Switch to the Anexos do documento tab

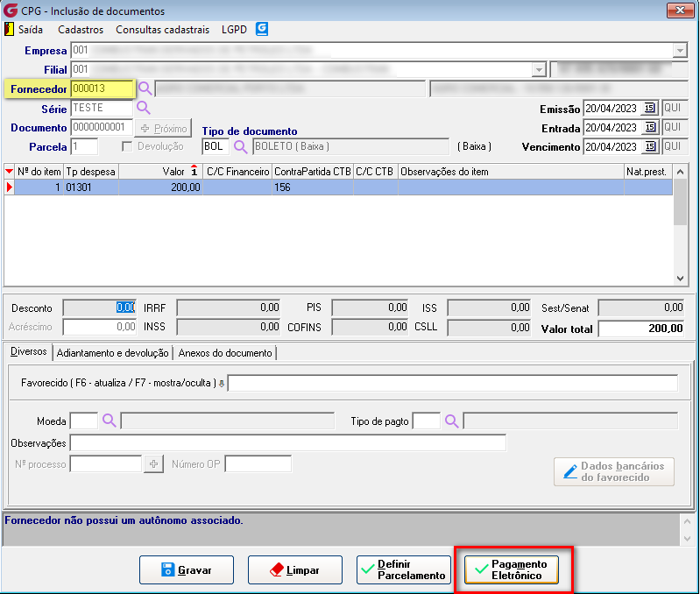click(225, 353)
